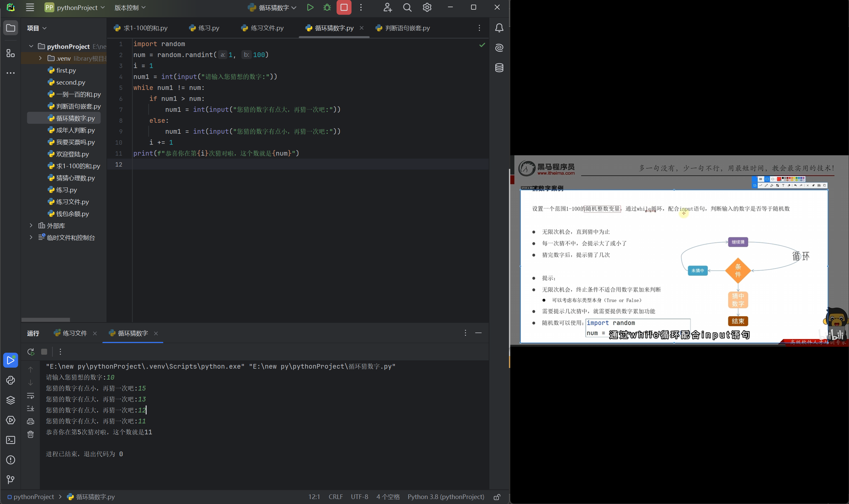Viewport: 849px width, 504px height.
Task: Click the UTF-8 encoding in the status bar
Action: coord(359,496)
